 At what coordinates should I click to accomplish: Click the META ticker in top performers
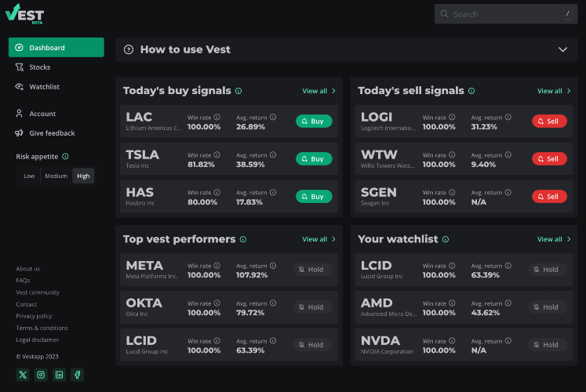click(x=144, y=266)
